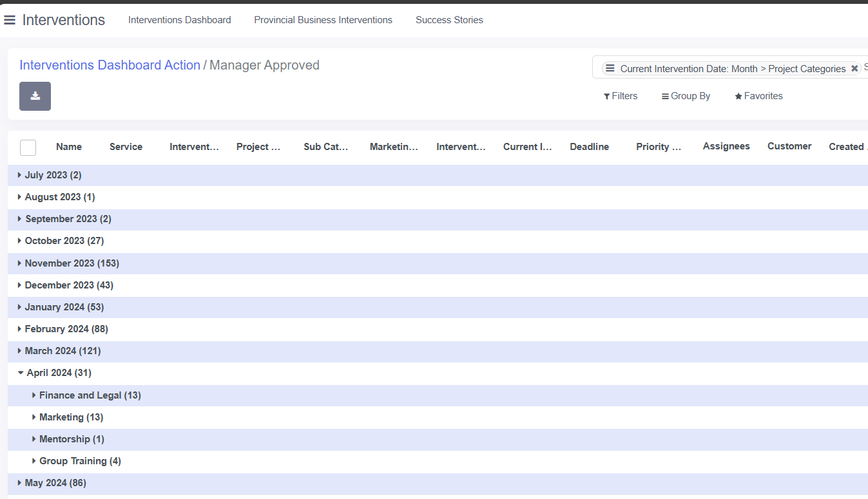Sort by the Assignees column header
868x499 pixels.
click(726, 146)
